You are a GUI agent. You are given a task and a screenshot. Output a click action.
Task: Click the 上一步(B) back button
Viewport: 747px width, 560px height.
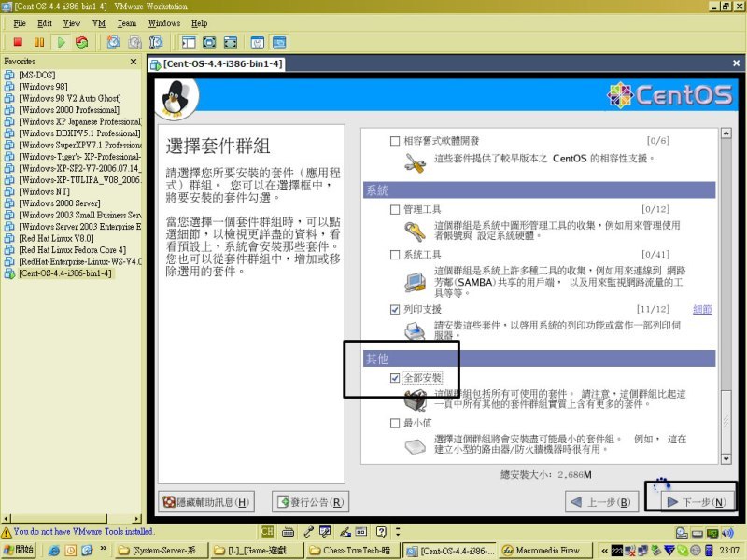coord(601,502)
